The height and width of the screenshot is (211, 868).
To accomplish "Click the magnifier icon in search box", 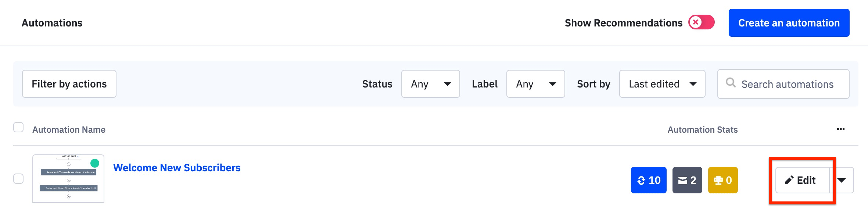I will (731, 83).
